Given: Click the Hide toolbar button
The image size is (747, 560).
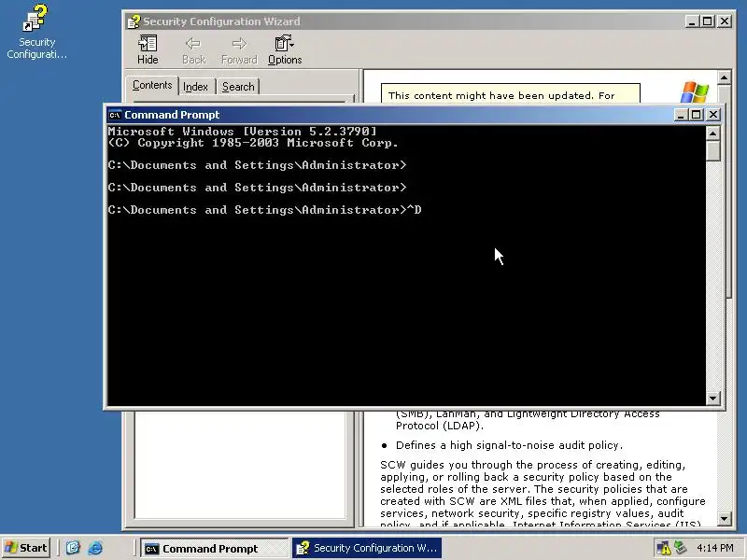Looking at the screenshot, I should point(148,50).
